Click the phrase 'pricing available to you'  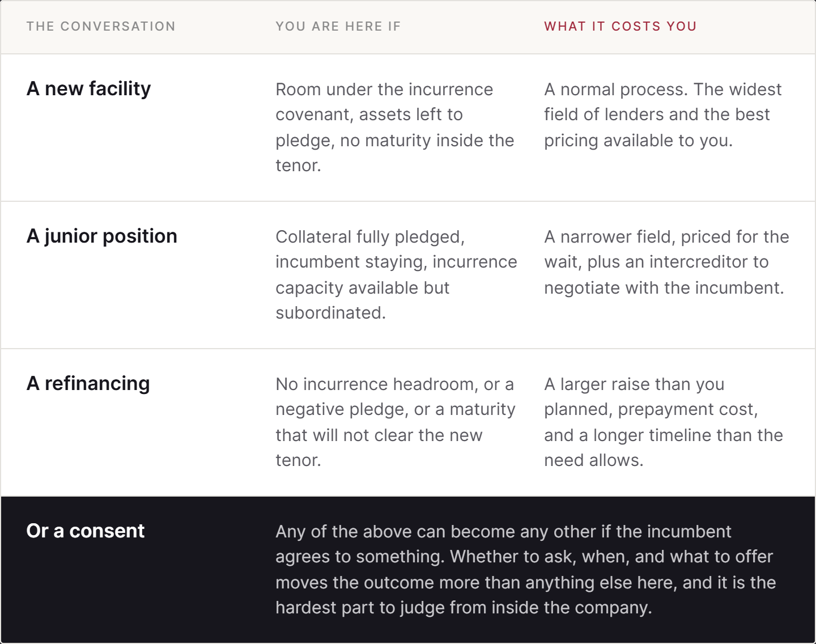point(639,141)
